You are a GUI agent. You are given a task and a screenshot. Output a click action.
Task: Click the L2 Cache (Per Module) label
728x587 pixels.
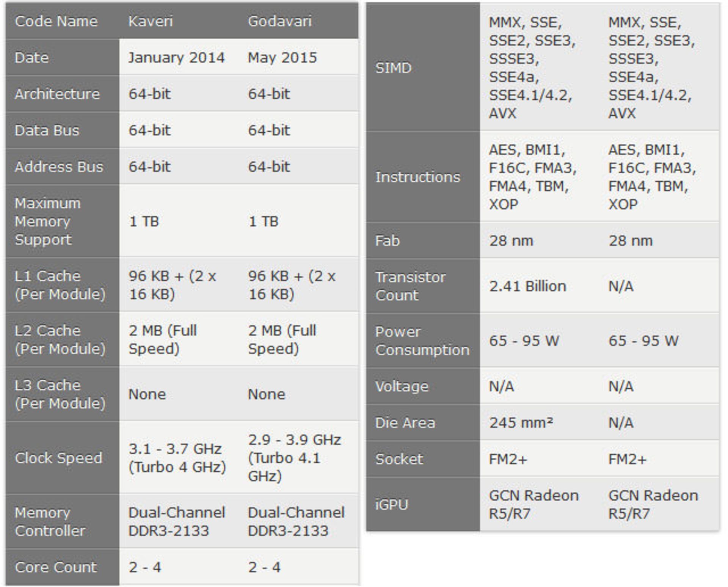coord(63,339)
